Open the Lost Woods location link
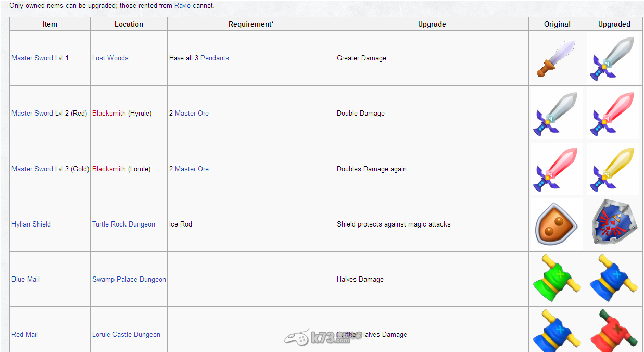The width and height of the screenshot is (644, 352). pos(110,58)
